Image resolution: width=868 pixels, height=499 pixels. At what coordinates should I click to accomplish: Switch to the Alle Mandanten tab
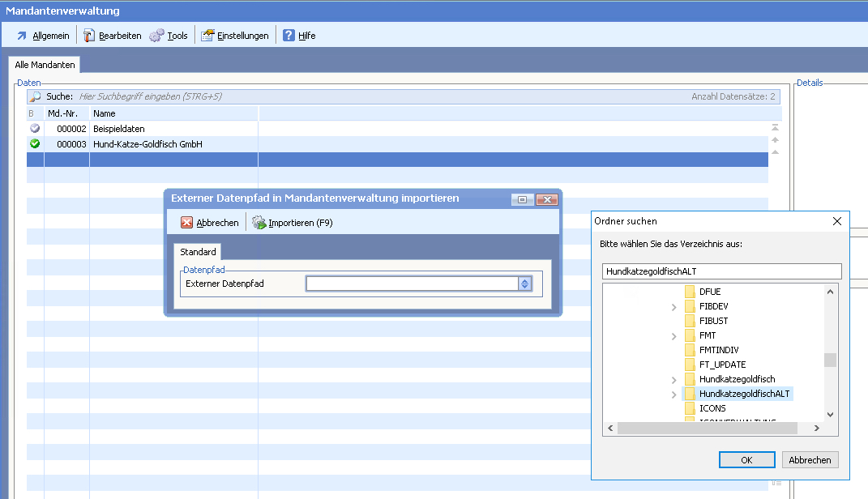coord(45,64)
